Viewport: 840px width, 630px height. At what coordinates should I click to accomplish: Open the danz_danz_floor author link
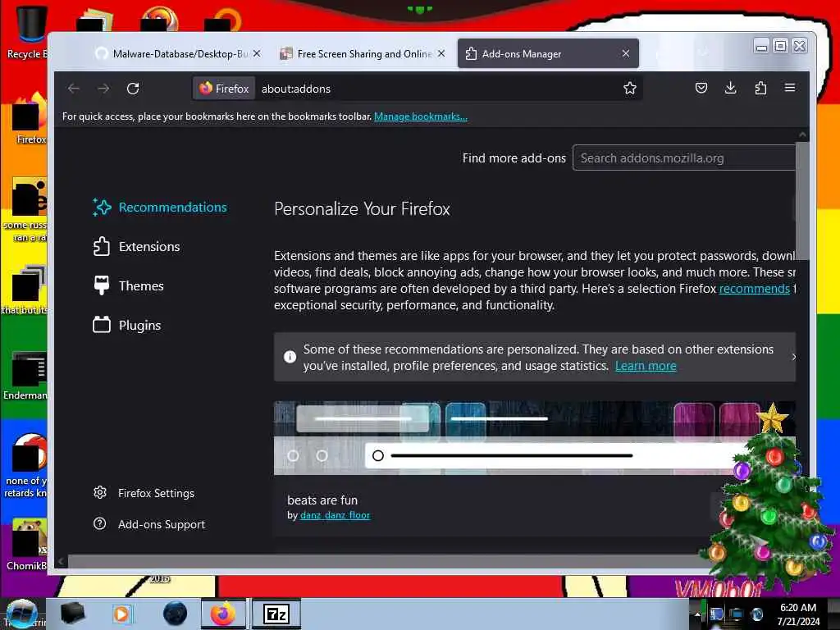coord(335,515)
